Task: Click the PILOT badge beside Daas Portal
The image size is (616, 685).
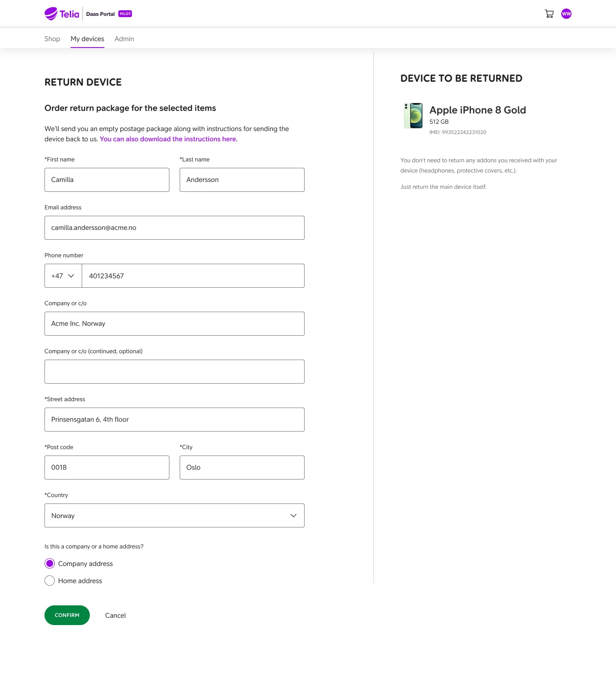Action: pos(125,14)
